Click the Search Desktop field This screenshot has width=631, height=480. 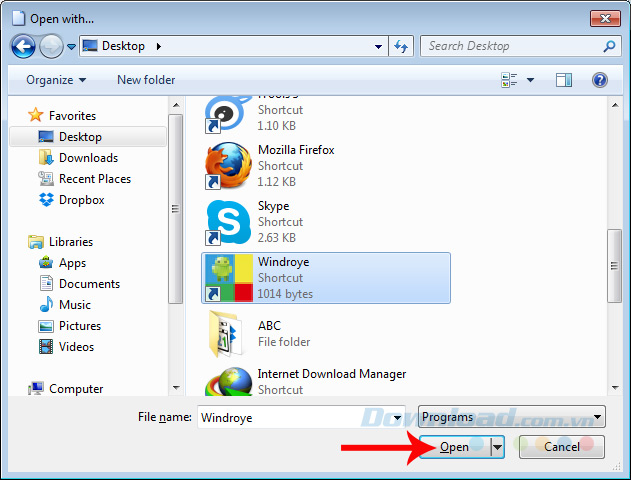510,46
